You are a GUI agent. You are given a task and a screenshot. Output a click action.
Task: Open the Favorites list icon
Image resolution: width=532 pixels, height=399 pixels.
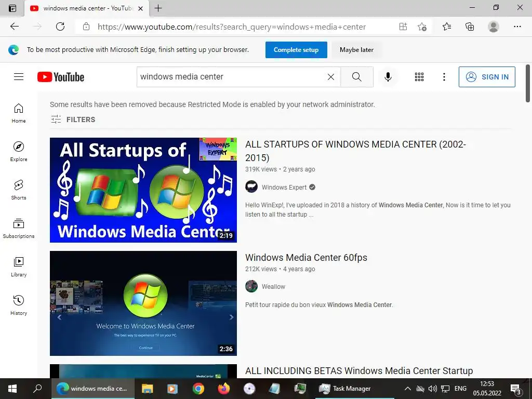[x=447, y=26]
